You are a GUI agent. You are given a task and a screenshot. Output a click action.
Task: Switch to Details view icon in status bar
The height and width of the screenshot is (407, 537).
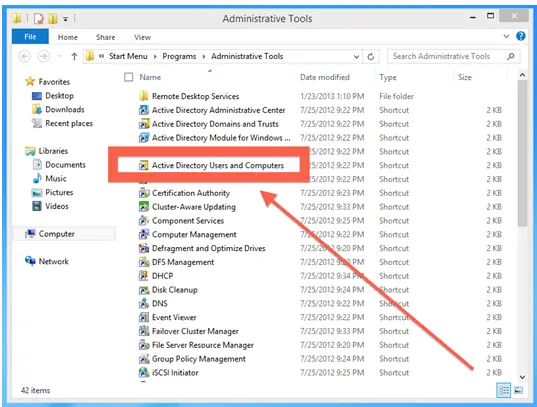503,390
